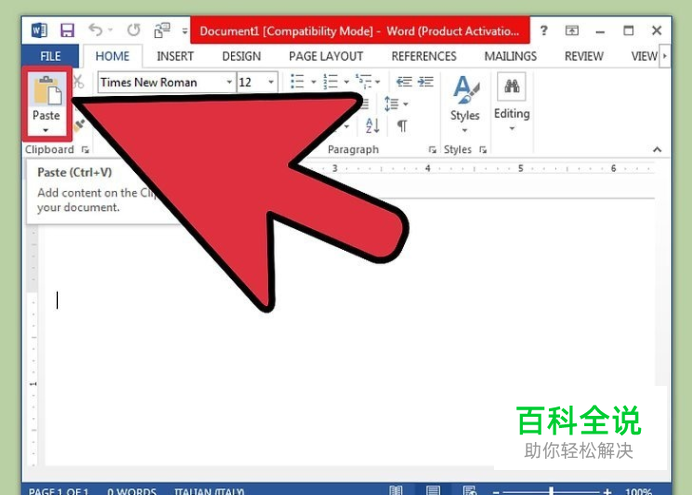Click the Cut scissors icon
Viewport: 692px width, 495px height.
point(79,82)
